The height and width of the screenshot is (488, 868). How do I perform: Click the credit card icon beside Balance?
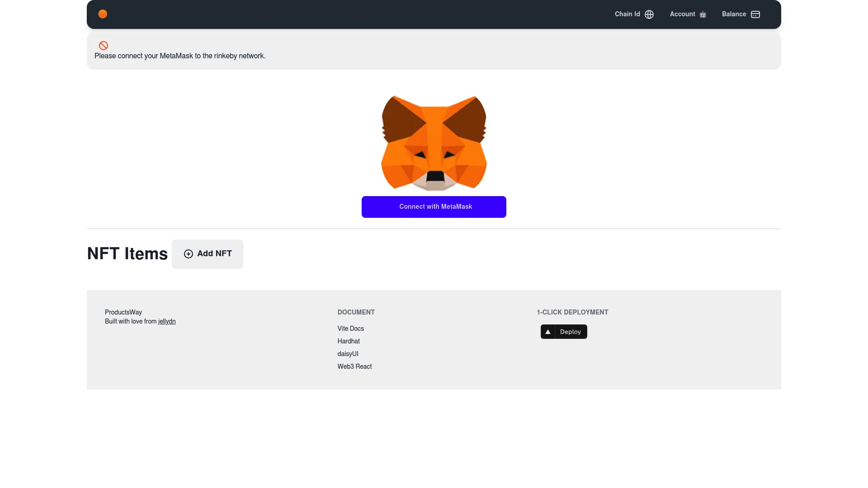[x=755, y=14]
